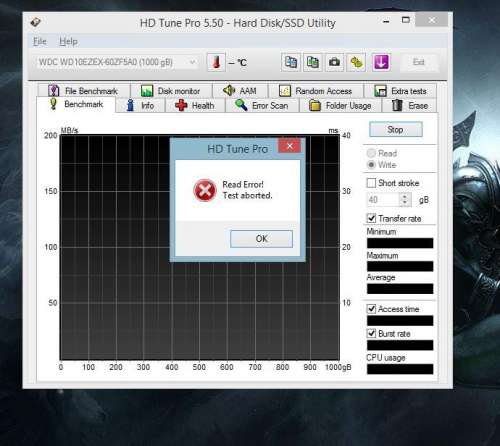Select the Write radio button

pyautogui.click(x=371, y=165)
